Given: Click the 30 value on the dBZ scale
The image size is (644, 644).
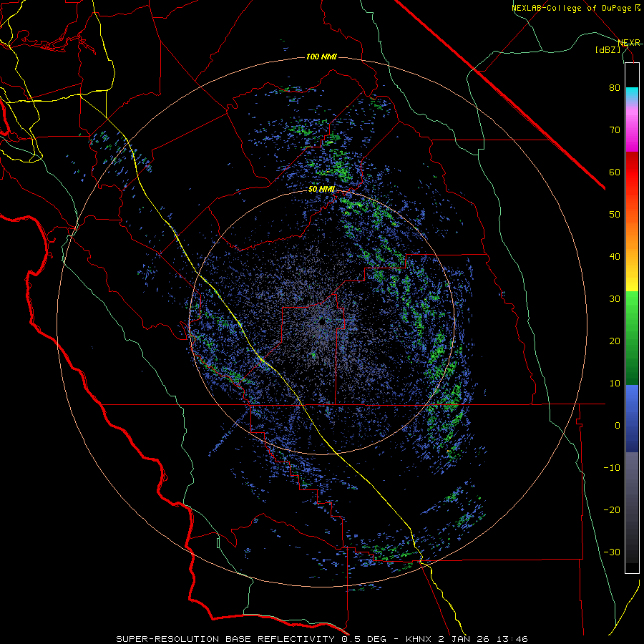Looking at the screenshot, I should [615, 298].
